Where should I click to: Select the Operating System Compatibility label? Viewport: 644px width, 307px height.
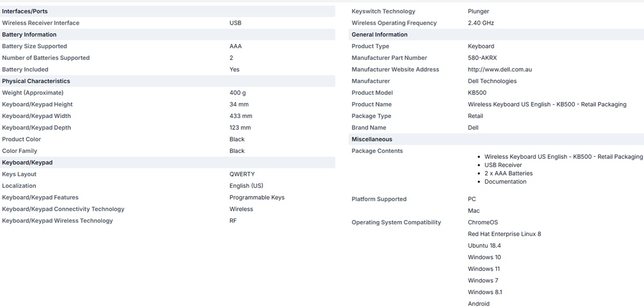click(396, 223)
